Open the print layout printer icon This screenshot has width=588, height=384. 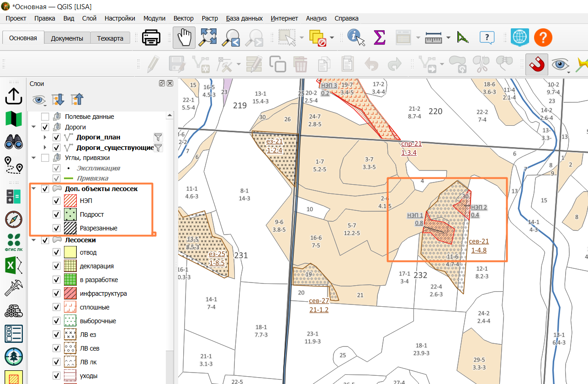click(151, 37)
